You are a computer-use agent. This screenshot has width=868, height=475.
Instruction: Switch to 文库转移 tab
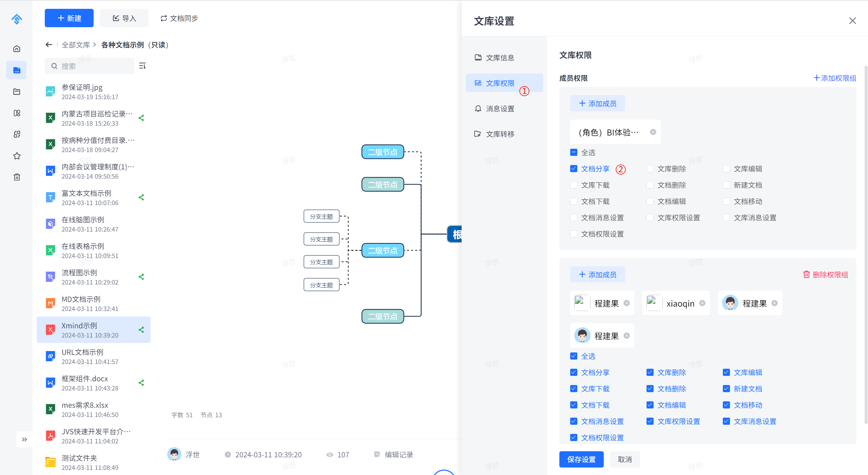tap(504, 134)
